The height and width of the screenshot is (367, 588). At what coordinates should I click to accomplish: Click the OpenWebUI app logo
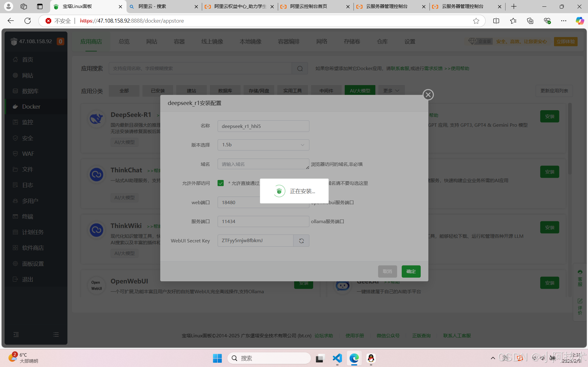[x=96, y=286]
